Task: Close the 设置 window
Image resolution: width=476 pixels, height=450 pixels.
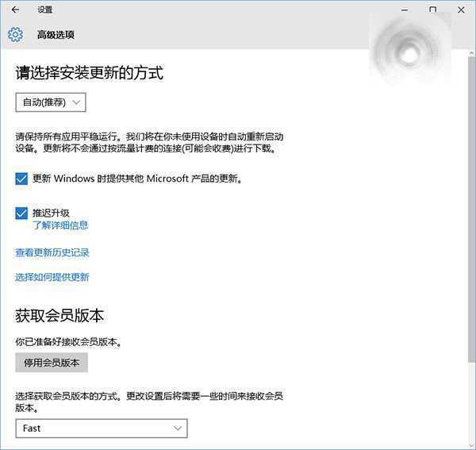Action: click(x=461, y=10)
